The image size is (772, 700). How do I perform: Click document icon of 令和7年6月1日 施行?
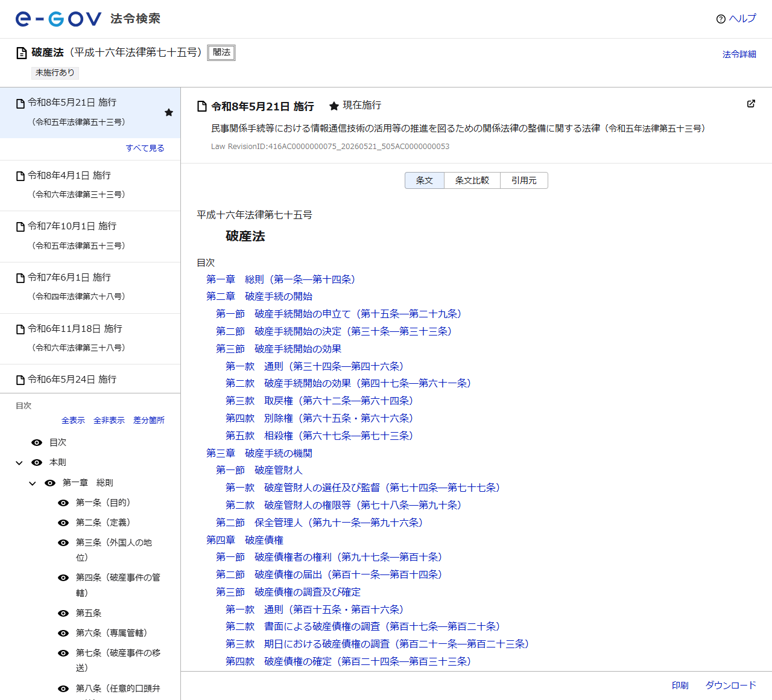coord(21,278)
